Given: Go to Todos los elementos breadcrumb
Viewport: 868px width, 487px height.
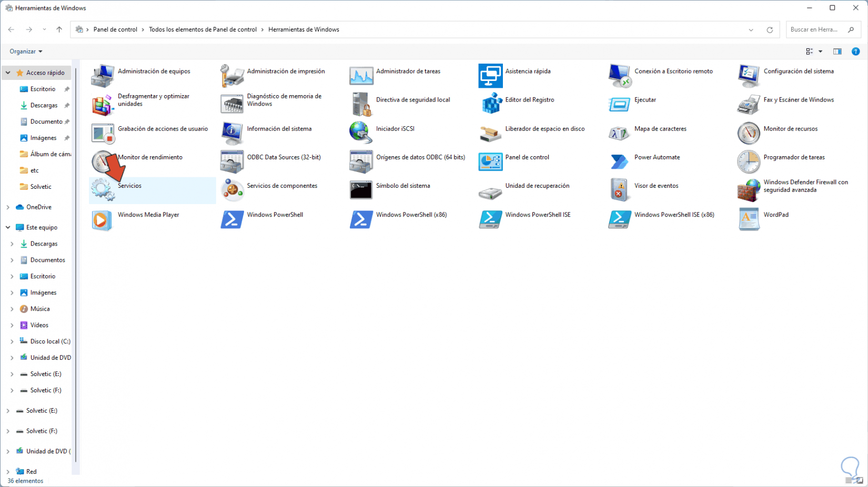Looking at the screenshot, I should click(x=203, y=29).
